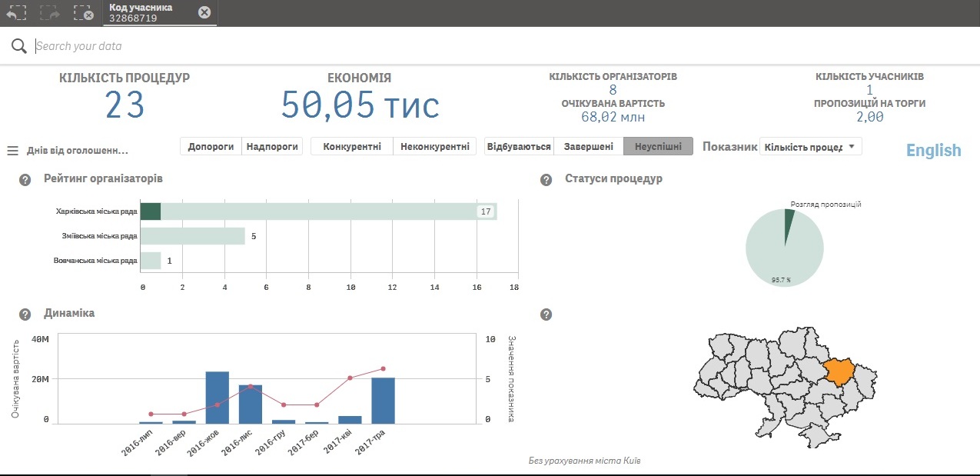The image size is (980, 476).
Task: Click the step back selection icon
Action: 16,13
